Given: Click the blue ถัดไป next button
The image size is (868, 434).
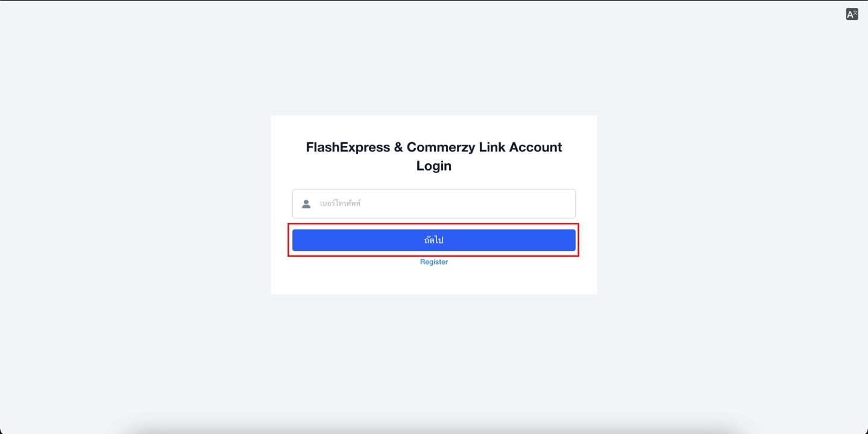Looking at the screenshot, I should pyautogui.click(x=434, y=240).
